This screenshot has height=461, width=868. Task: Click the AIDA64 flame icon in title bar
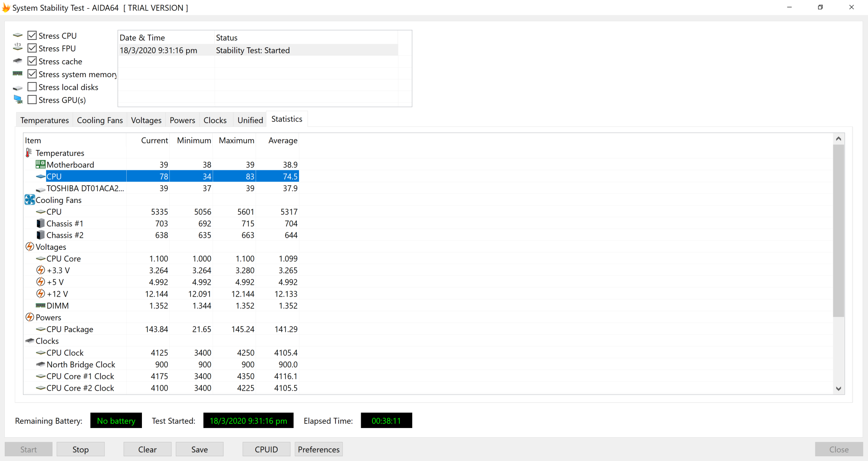(6, 8)
